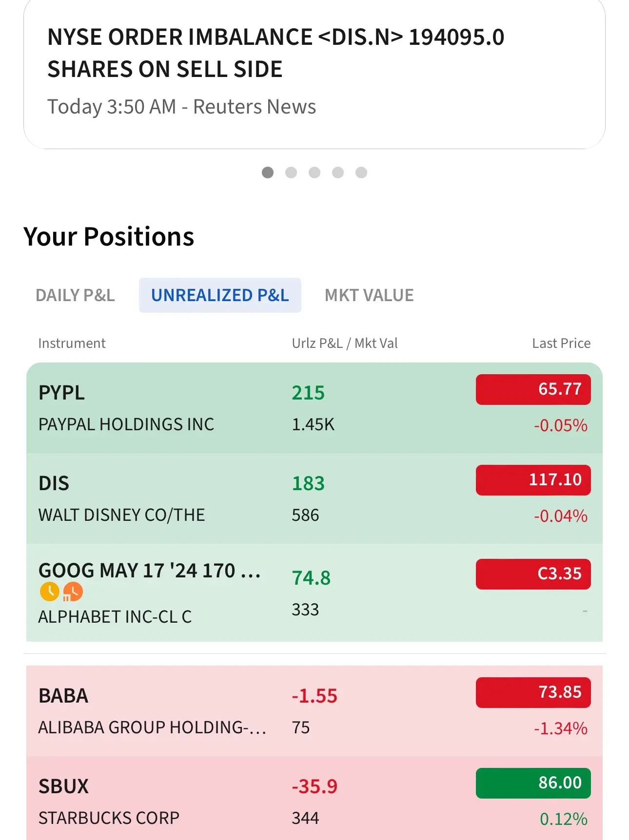Tap the yellow clock icon on GOOG option
The width and height of the screenshot is (629, 840).
49,592
